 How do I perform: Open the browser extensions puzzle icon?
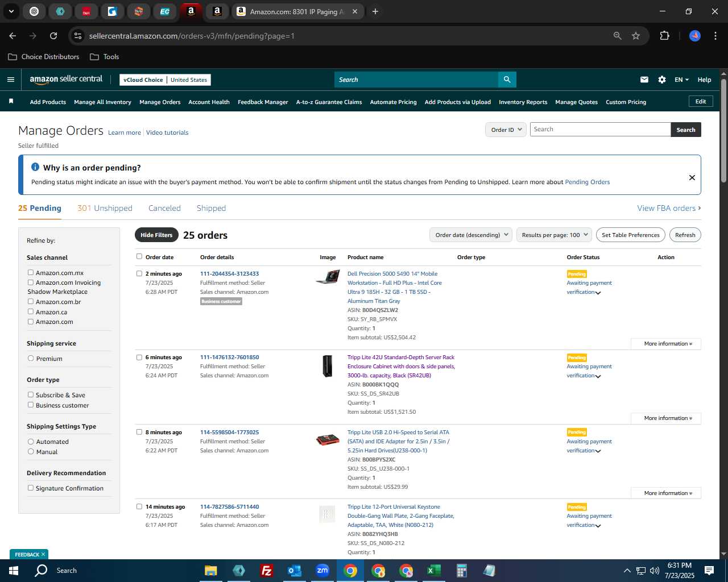click(x=664, y=36)
